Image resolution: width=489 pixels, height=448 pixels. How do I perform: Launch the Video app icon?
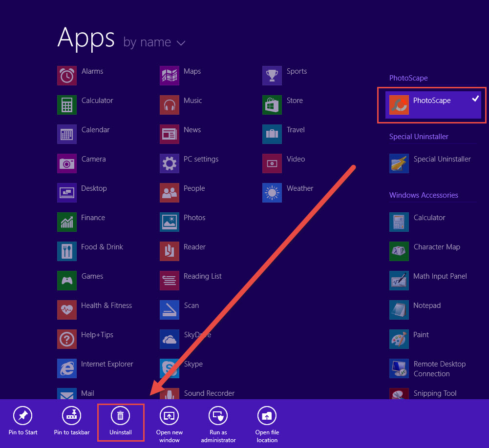pyautogui.click(x=272, y=163)
